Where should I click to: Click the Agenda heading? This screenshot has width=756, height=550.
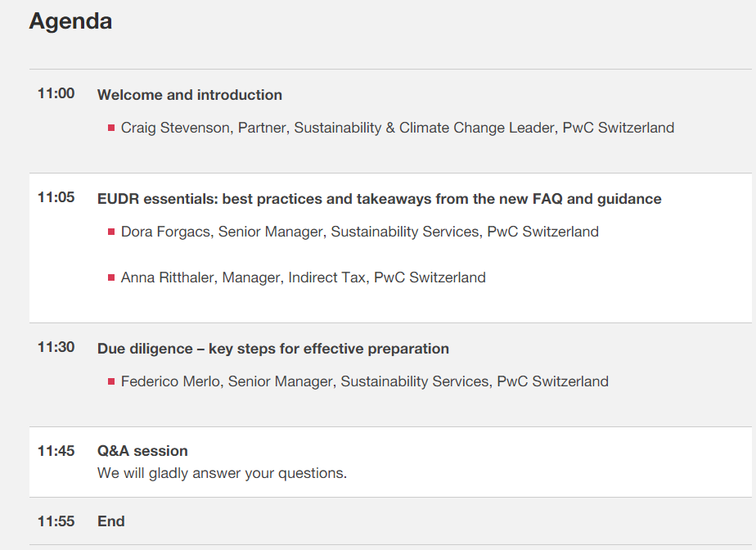click(x=70, y=21)
